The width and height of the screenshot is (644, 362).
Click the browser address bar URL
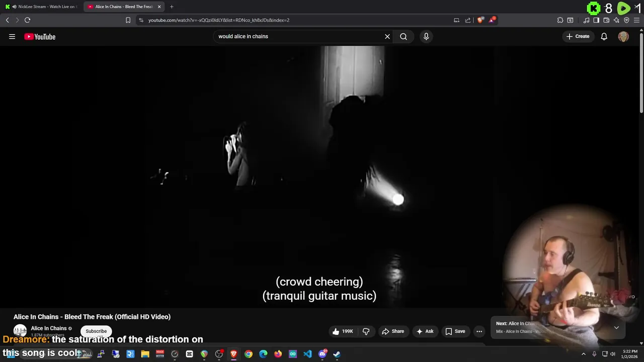coord(219,20)
